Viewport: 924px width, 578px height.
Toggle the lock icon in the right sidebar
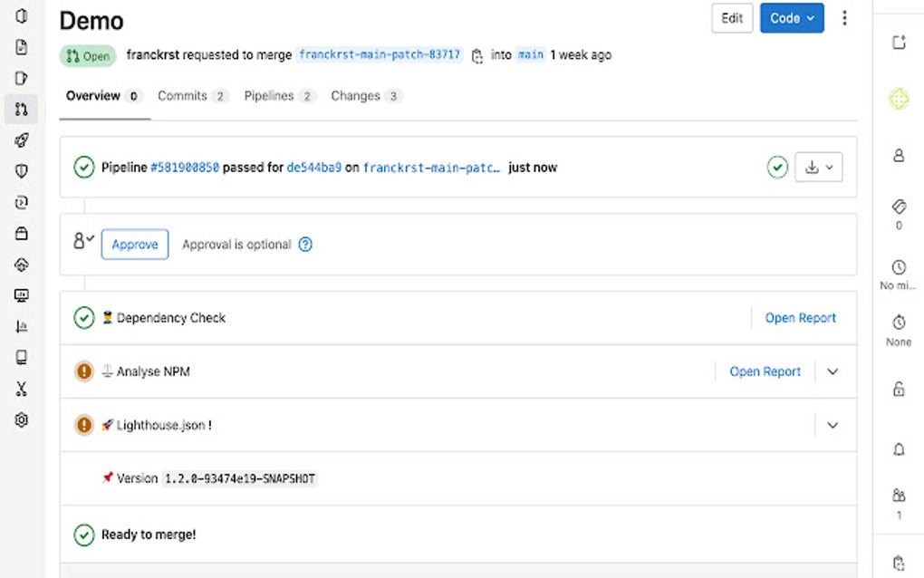[x=897, y=390]
